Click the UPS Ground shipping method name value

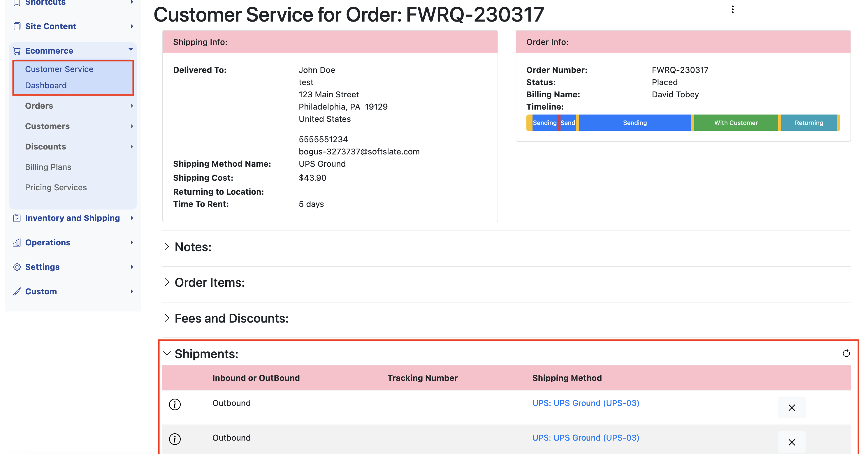click(x=322, y=164)
